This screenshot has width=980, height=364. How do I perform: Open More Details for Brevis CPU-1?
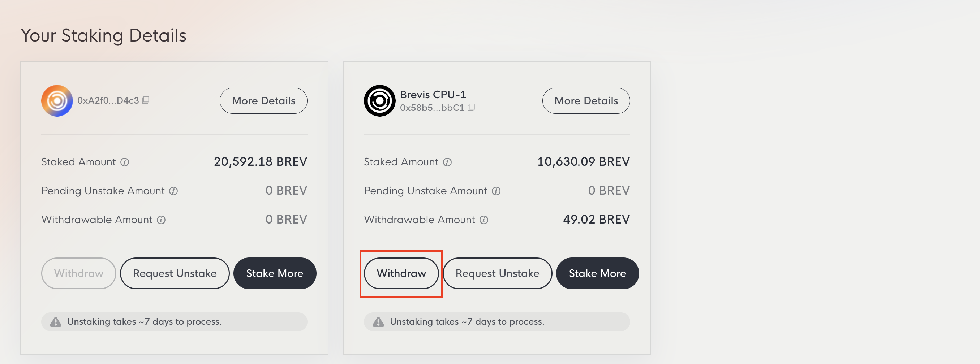pyautogui.click(x=586, y=101)
